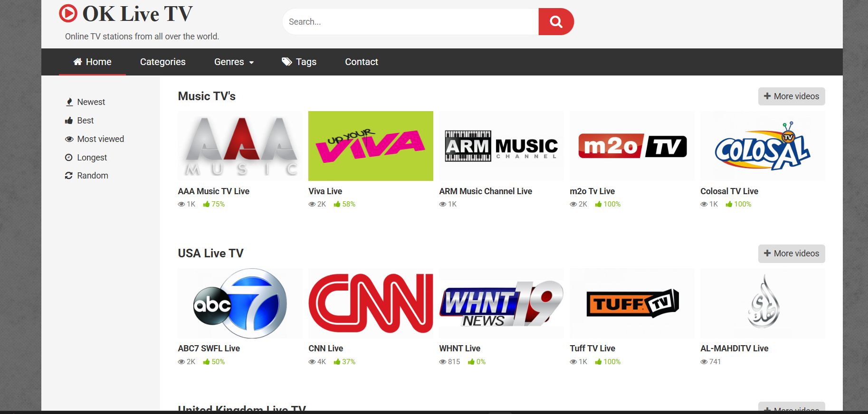The width and height of the screenshot is (868, 414).
Task: Click the Most viewed eye icon
Action: point(69,139)
